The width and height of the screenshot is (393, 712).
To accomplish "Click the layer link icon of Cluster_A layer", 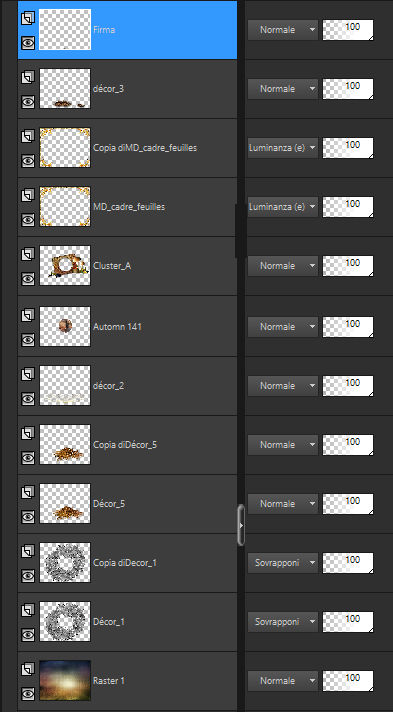I will click(28, 254).
